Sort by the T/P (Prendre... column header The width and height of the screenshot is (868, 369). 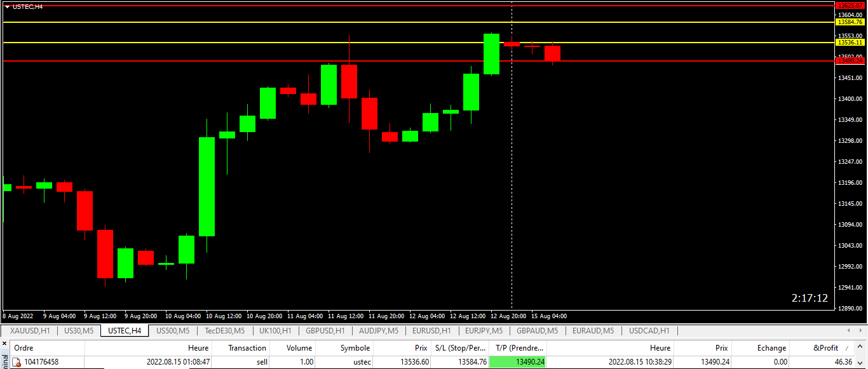click(x=518, y=348)
